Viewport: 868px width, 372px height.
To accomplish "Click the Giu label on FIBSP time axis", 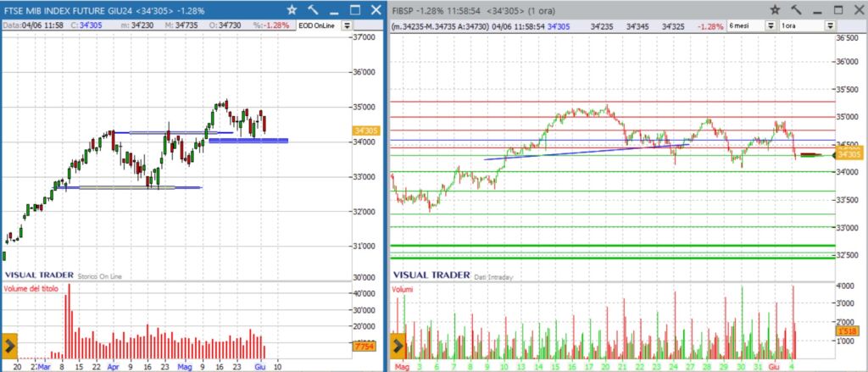I will point(774,366).
